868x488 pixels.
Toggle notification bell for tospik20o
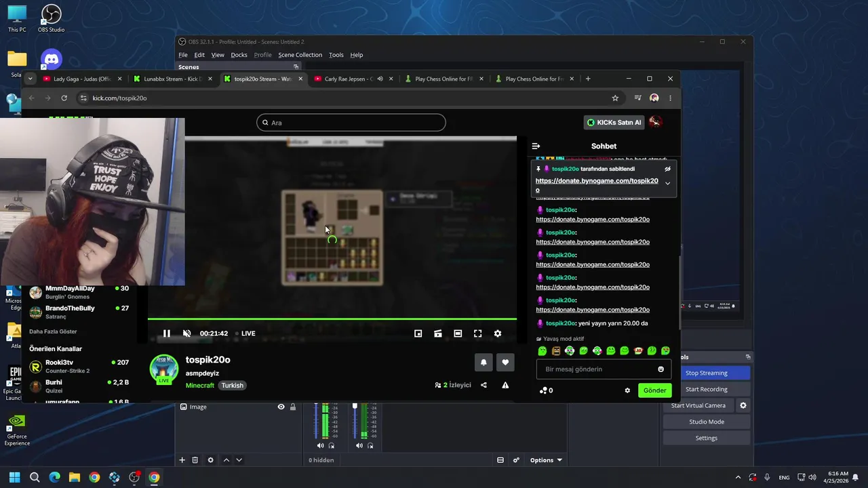point(484,363)
